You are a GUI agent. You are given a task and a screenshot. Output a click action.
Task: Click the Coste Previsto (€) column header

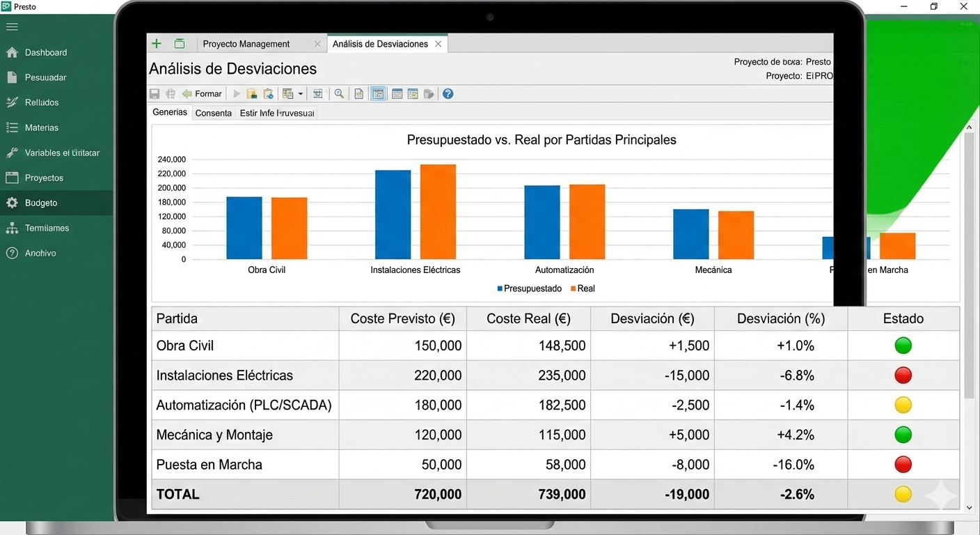(x=403, y=318)
